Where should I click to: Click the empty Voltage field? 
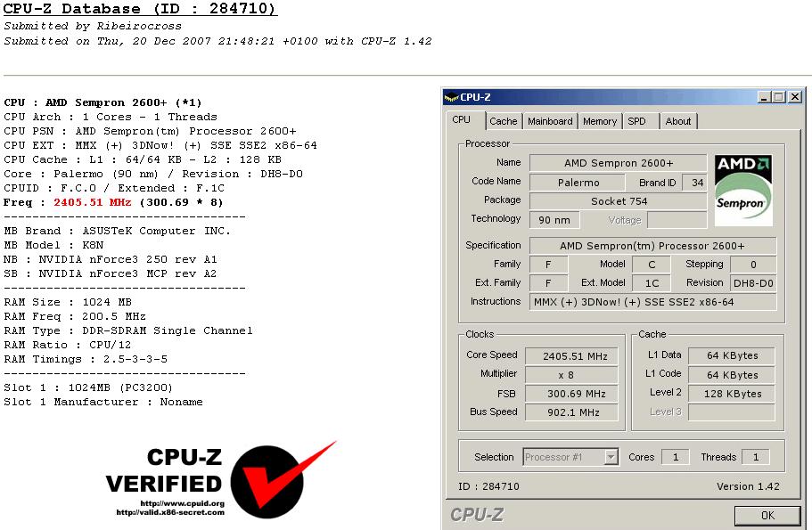coord(677,220)
